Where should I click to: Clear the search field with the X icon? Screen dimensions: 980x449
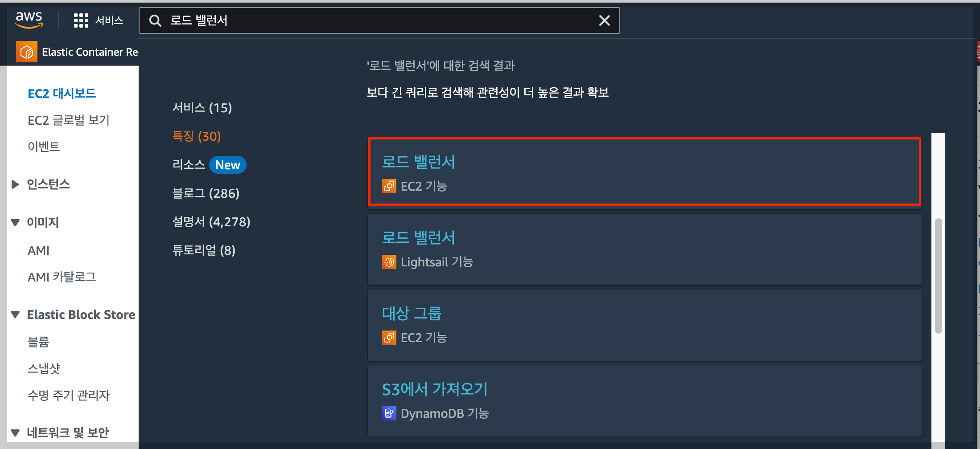605,20
